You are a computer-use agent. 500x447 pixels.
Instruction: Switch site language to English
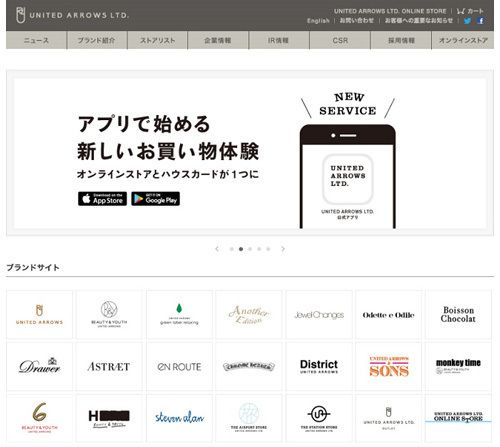click(318, 21)
